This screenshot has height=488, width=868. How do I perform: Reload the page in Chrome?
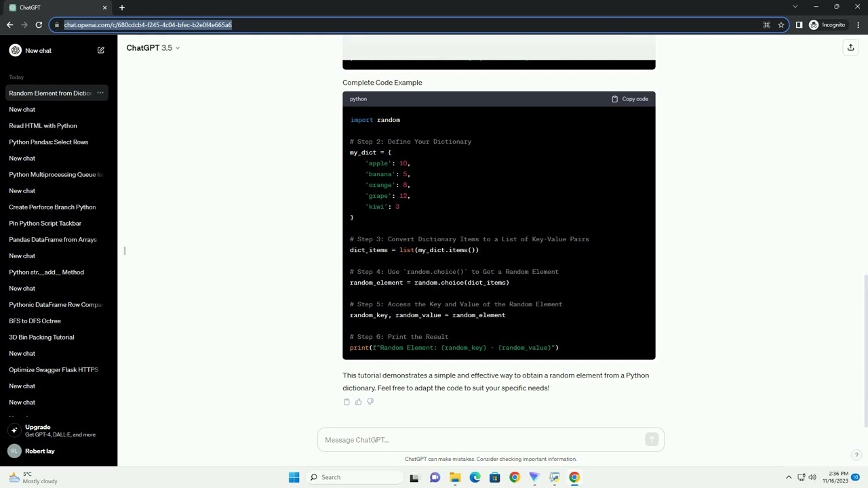pos(39,25)
